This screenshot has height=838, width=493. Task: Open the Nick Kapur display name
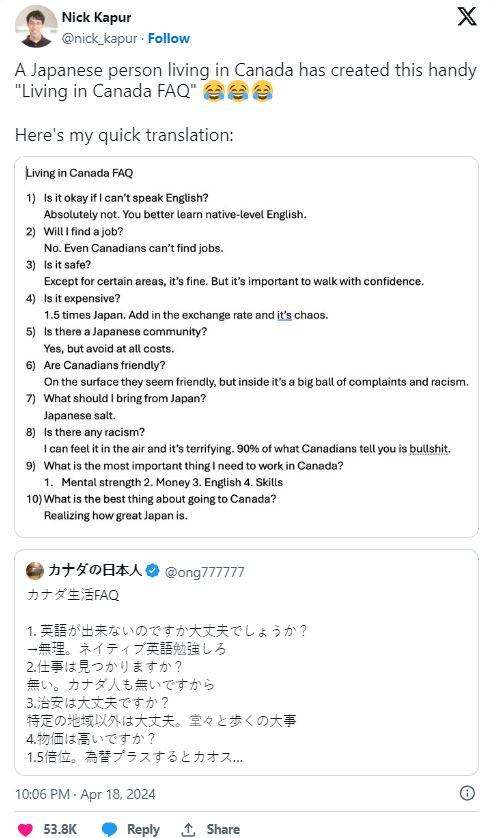click(96, 17)
